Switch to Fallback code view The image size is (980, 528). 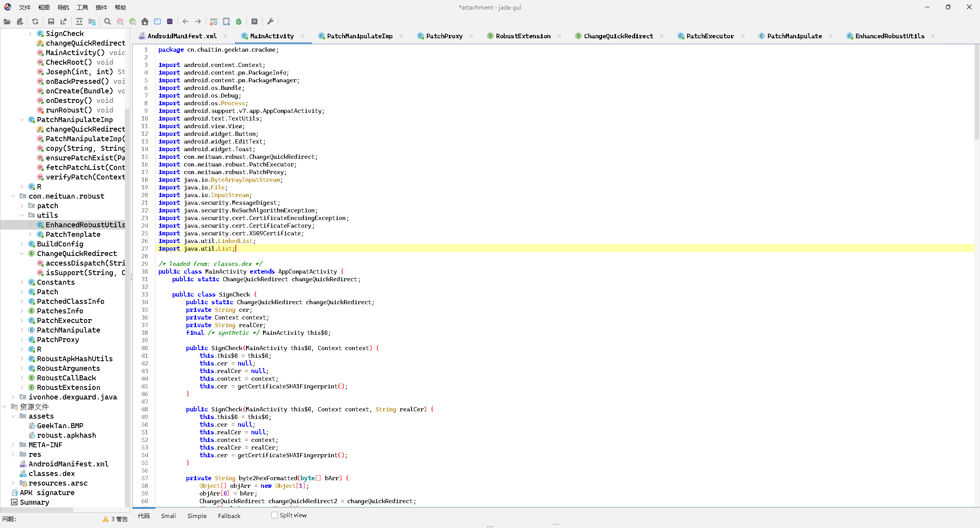[229, 516]
